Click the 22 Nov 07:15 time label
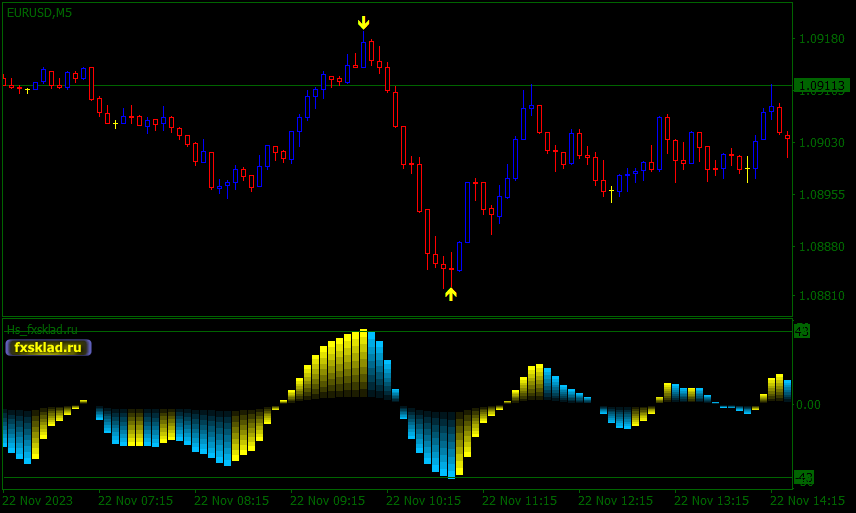Viewport: 856px width, 513px height. coord(135,500)
